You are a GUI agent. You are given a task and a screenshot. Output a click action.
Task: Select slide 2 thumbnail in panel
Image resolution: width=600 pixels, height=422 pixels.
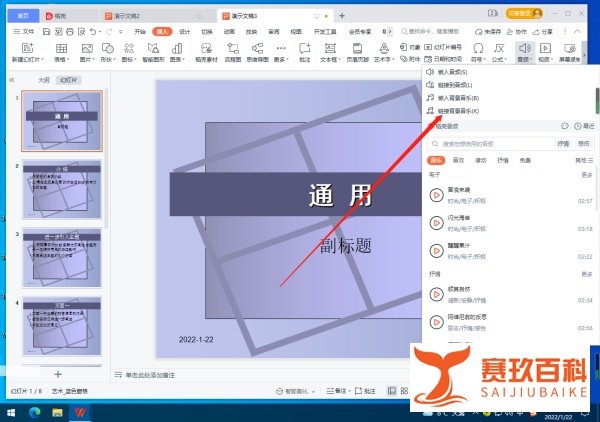pos(62,189)
